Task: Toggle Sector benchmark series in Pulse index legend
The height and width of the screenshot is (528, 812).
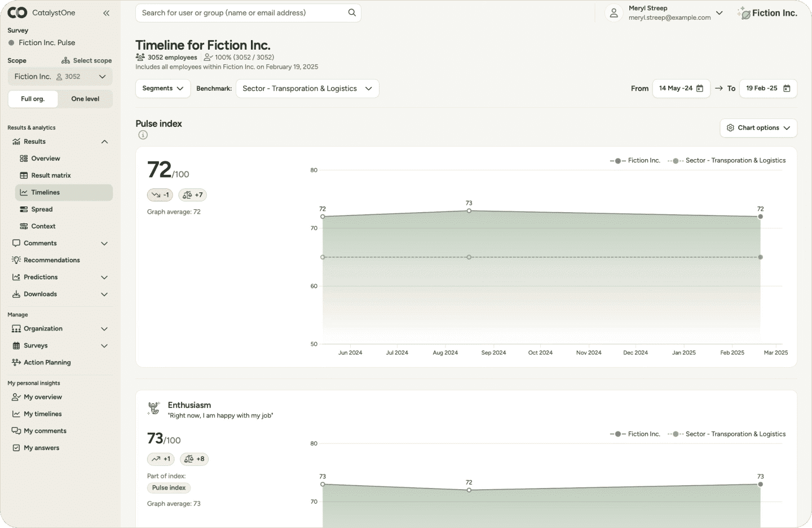Action: coord(726,161)
